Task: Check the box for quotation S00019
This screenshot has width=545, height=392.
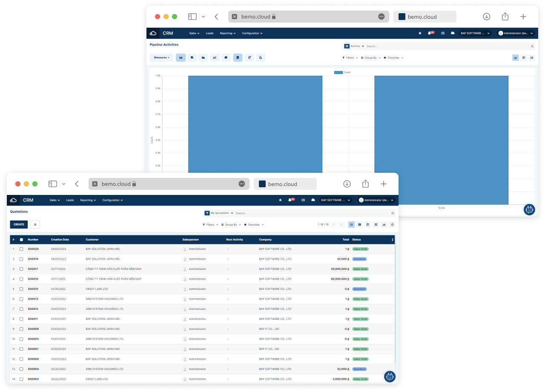Action: click(21, 259)
